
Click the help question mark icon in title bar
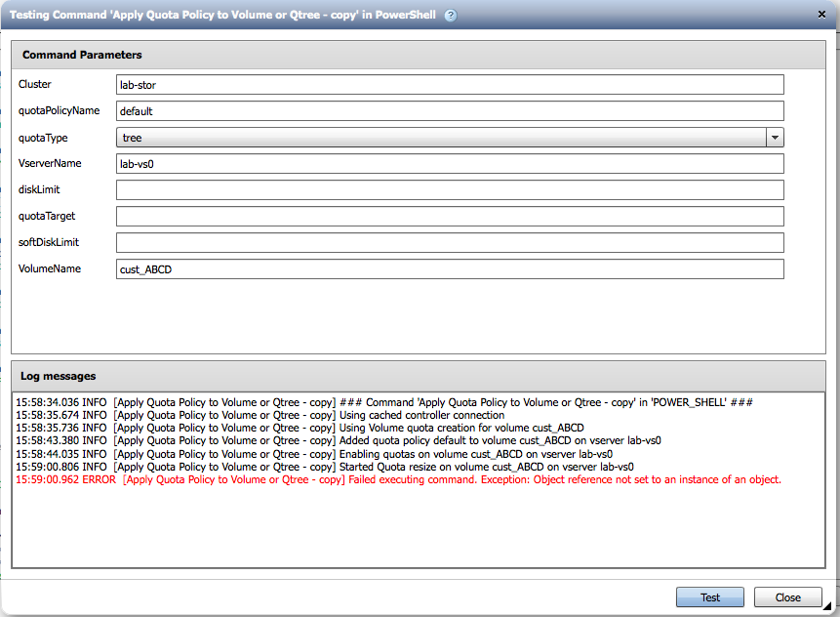pyautogui.click(x=451, y=16)
